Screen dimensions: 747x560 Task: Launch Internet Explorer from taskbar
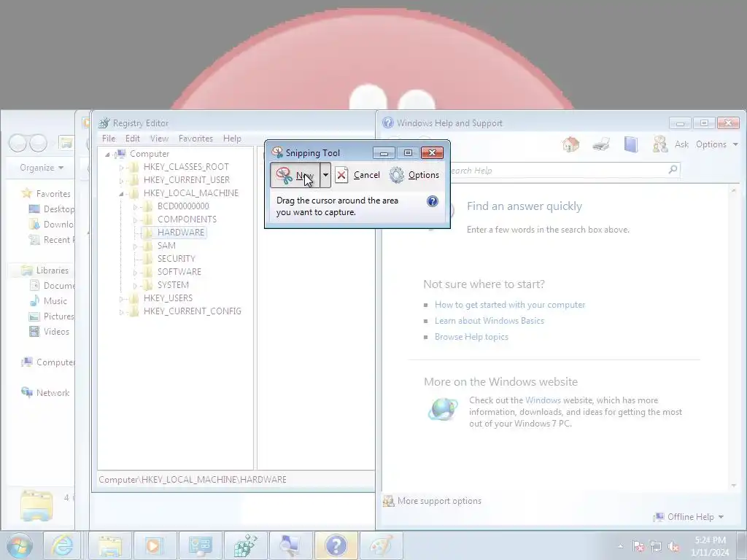(62, 545)
